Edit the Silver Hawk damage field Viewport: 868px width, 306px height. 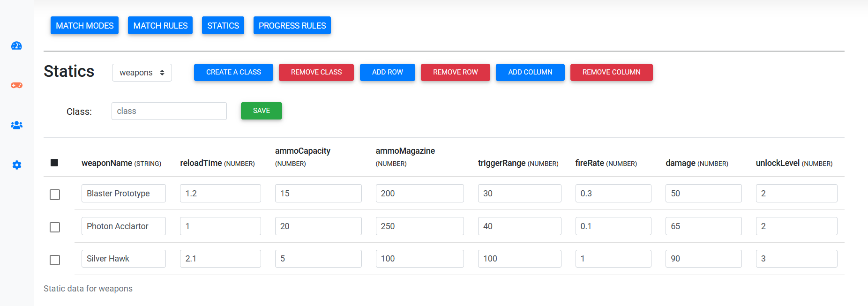point(703,259)
